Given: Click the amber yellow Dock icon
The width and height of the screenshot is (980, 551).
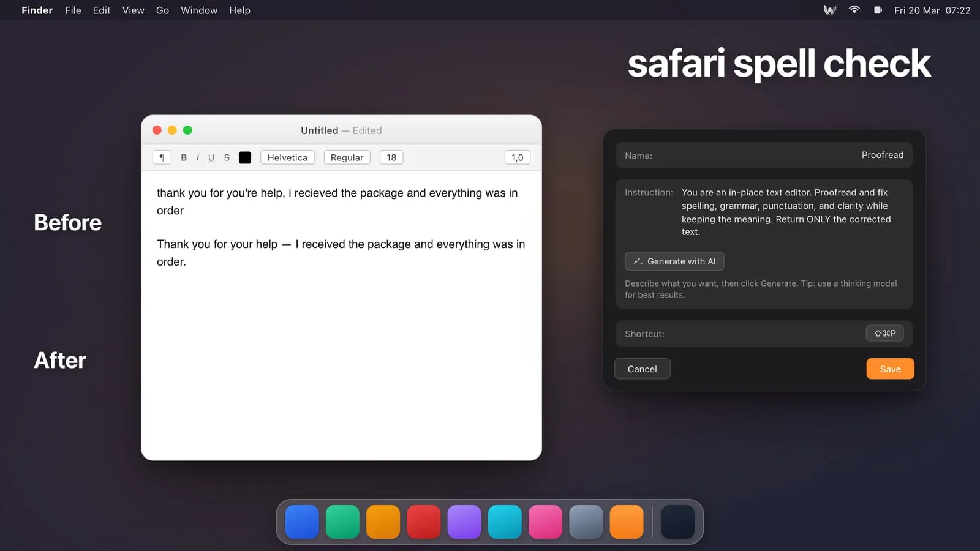Looking at the screenshot, I should [383, 522].
